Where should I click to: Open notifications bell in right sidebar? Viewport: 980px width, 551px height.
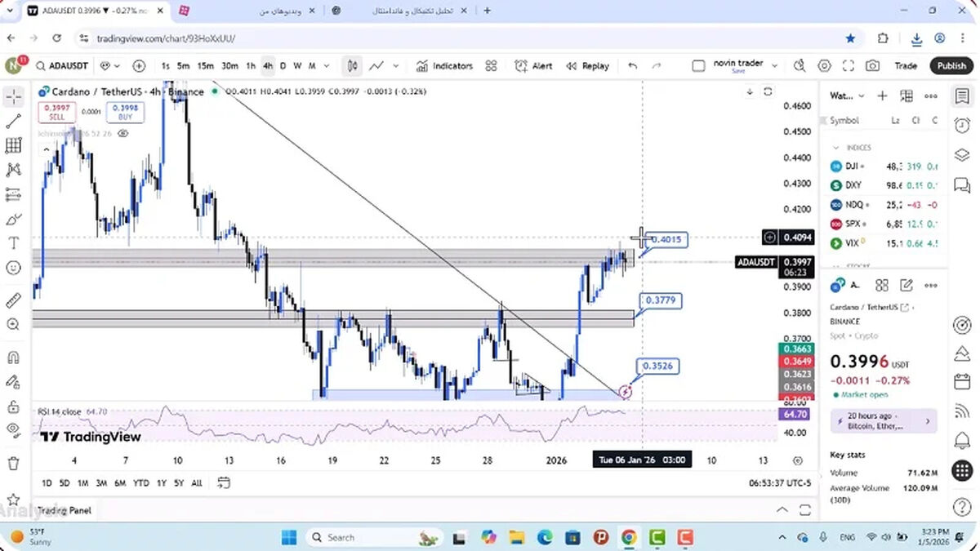coord(962,441)
